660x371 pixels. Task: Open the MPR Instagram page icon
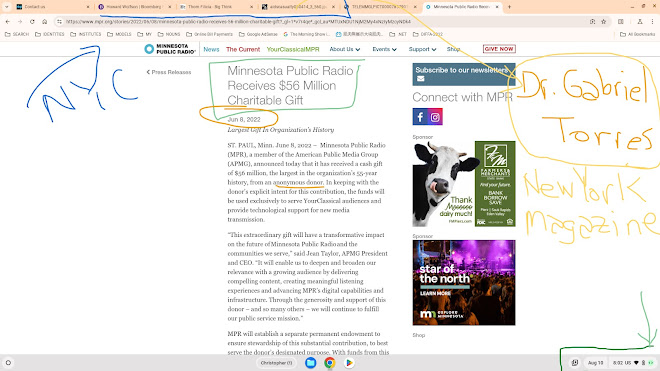click(x=435, y=117)
